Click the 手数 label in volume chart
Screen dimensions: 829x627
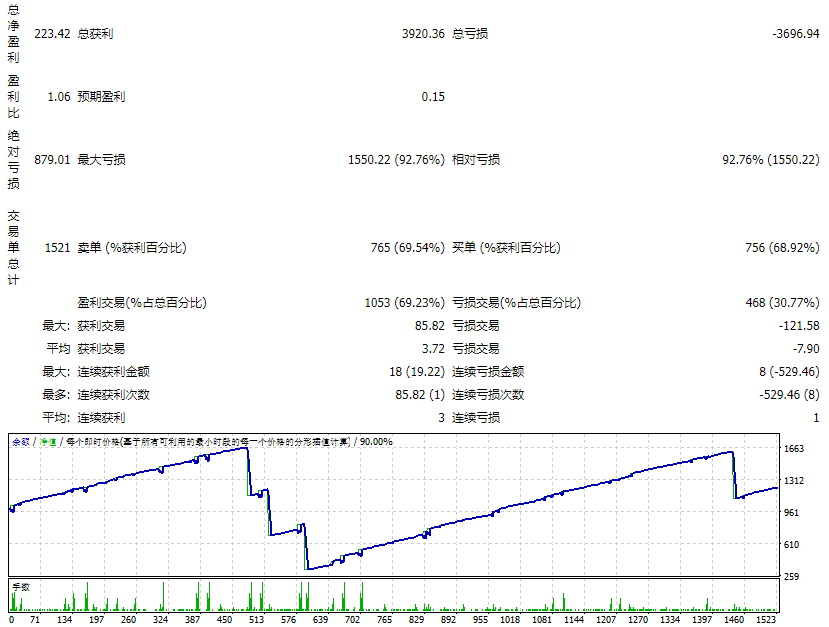pyautogui.click(x=21, y=587)
